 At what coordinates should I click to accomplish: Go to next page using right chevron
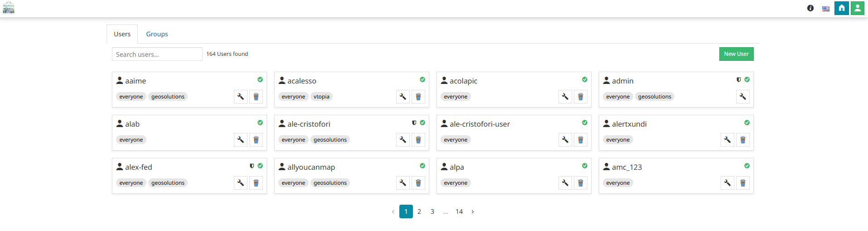[x=473, y=211]
